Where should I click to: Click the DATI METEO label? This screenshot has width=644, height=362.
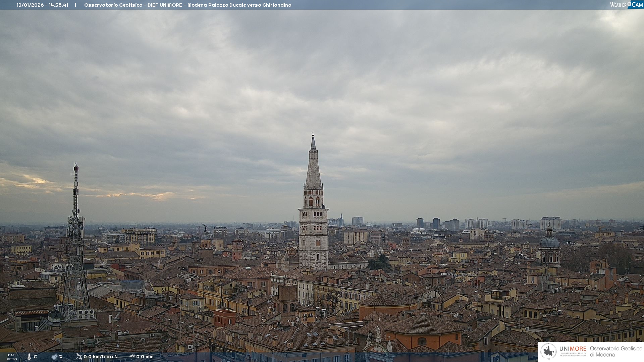[12, 357]
